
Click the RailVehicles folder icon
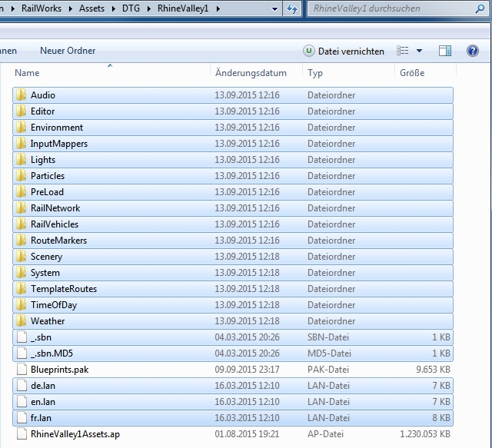21,224
